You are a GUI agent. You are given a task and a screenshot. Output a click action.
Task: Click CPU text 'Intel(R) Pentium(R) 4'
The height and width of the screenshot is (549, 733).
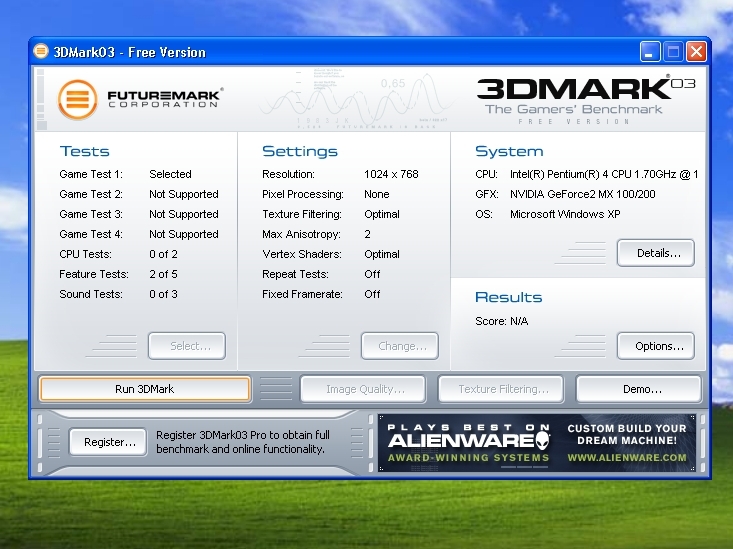coord(559,174)
